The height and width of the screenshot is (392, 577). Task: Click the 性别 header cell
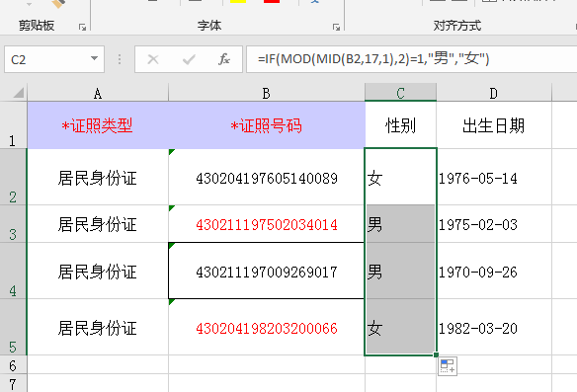(400, 125)
